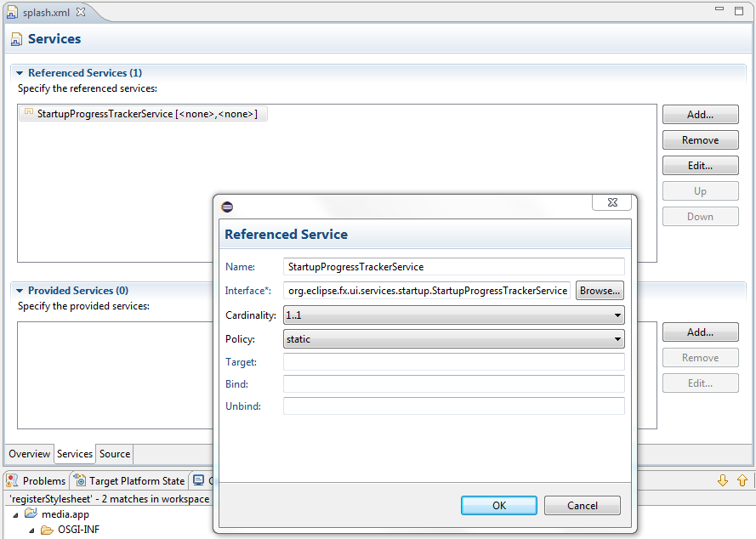Remove the selected referenced service

(x=700, y=140)
